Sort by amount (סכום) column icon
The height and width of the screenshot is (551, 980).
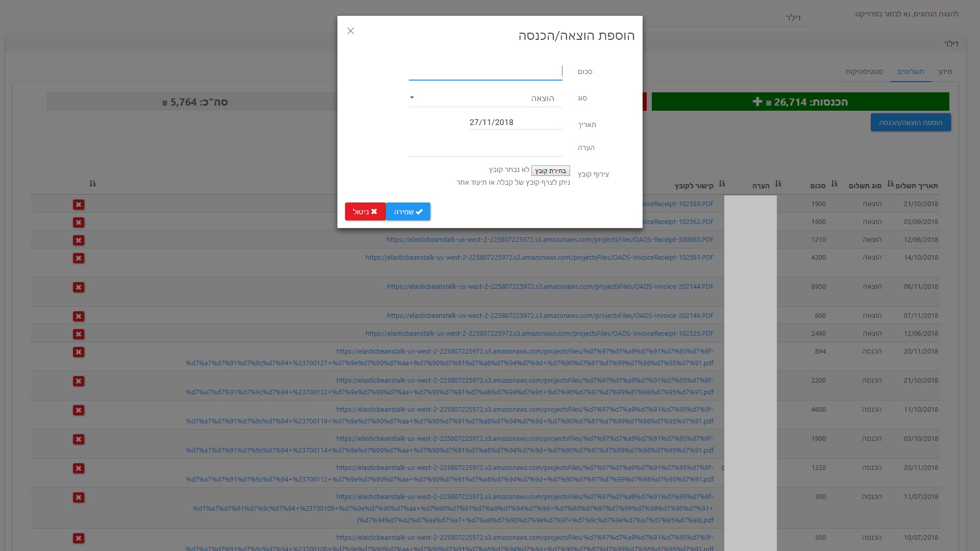[x=835, y=184]
